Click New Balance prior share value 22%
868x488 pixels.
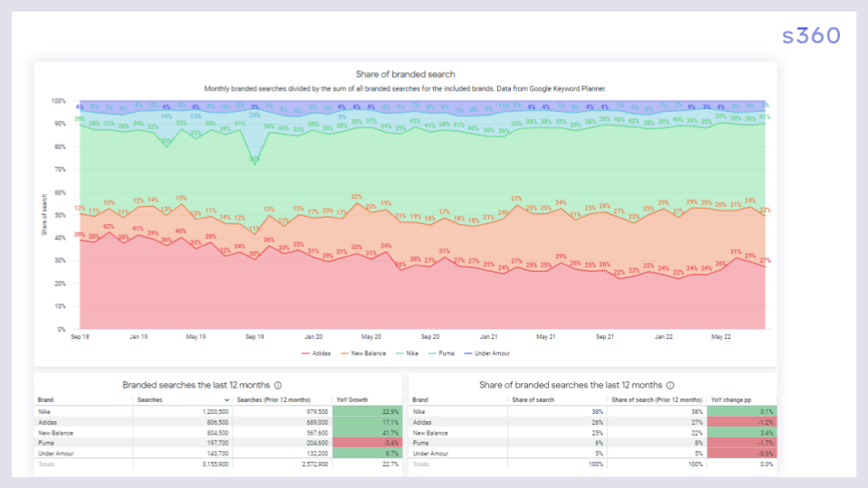(x=697, y=433)
